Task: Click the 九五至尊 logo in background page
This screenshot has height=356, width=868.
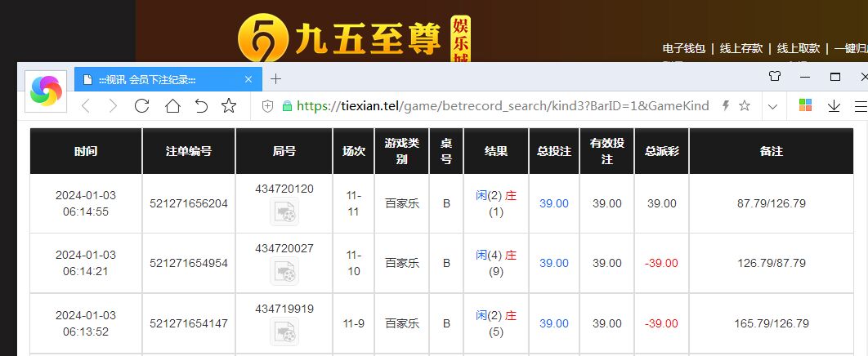Action: 354,38
